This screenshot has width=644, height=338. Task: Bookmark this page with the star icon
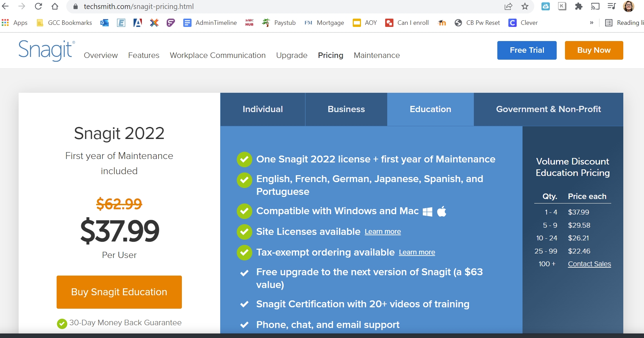[x=525, y=7]
